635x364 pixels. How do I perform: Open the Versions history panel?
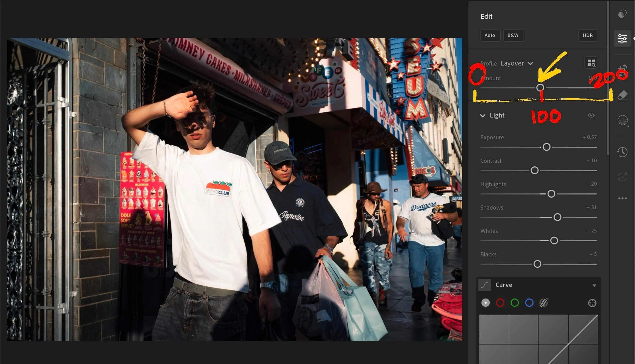pyautogui.click(x=623, y=152)
